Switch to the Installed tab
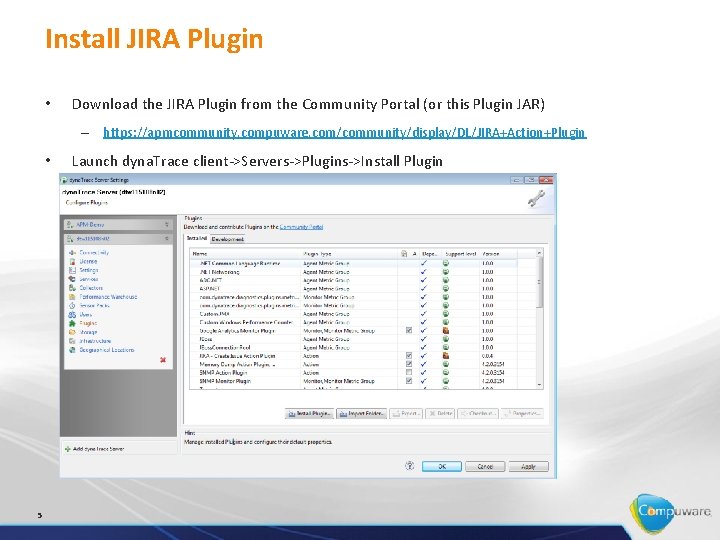Screen dimensions: 720x540 [197, 238]
